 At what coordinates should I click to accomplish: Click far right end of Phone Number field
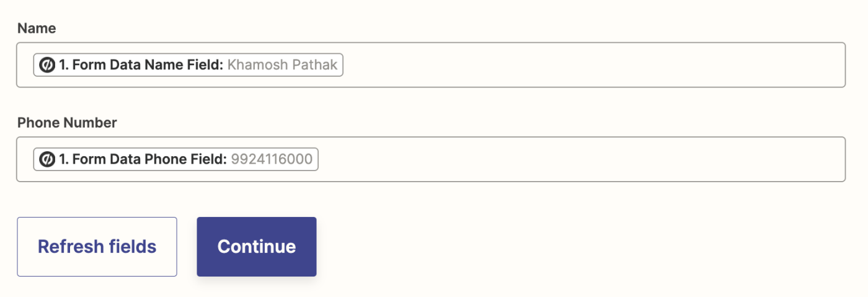point(834,159)
